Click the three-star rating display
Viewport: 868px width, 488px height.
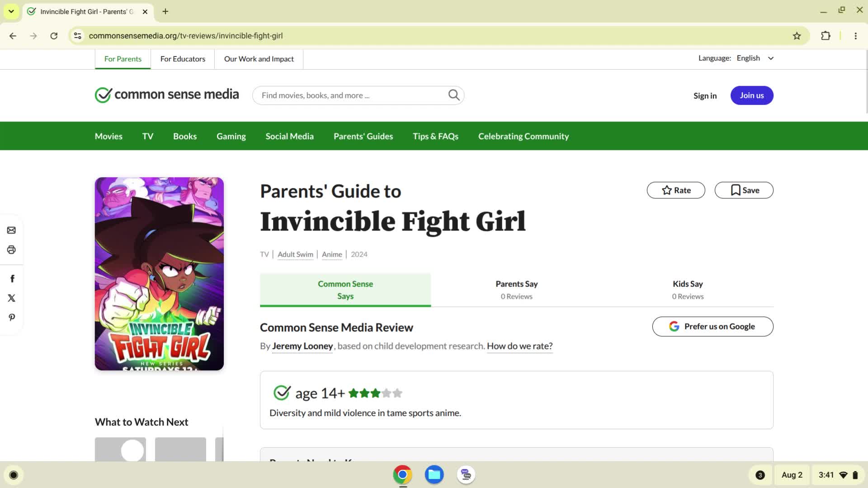(x=375, y=393)
